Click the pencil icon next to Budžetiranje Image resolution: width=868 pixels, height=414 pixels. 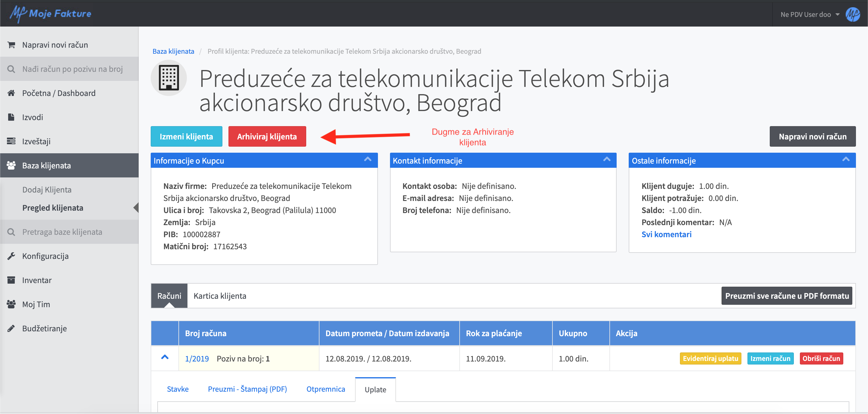tap(11, 328)
